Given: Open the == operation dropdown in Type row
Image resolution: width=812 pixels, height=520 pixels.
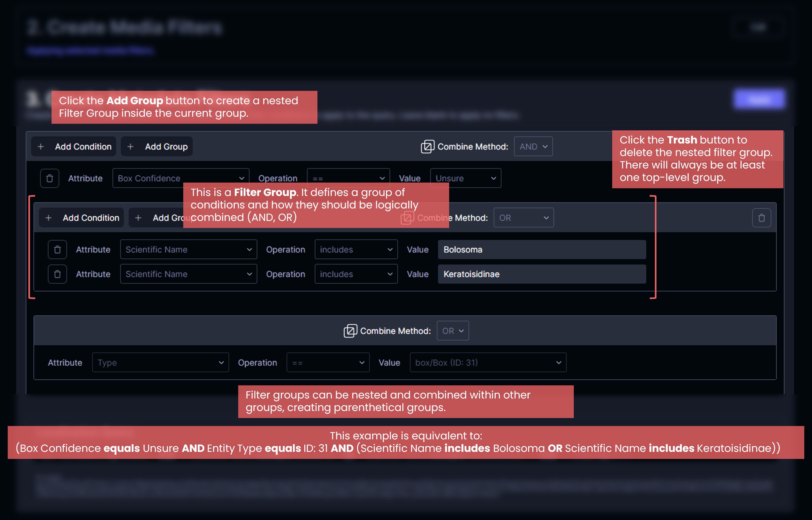Looking at the screenshot, I should point(328,363).
